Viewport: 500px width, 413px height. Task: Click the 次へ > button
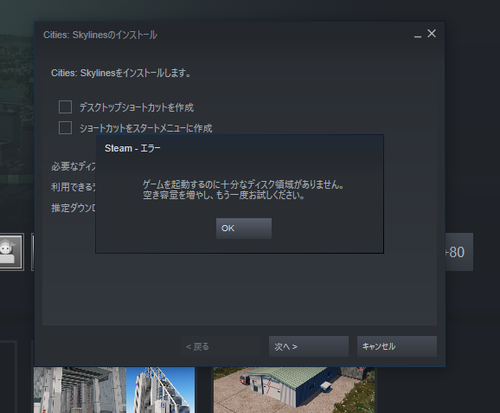pyautogui.click(x=309, y=346)
